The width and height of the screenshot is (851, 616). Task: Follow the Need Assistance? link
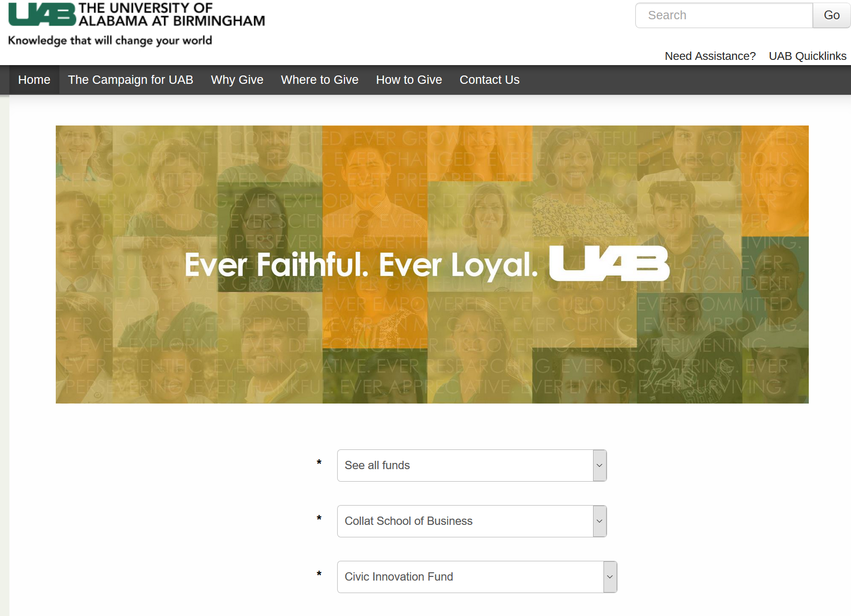(x=710, y=56)
